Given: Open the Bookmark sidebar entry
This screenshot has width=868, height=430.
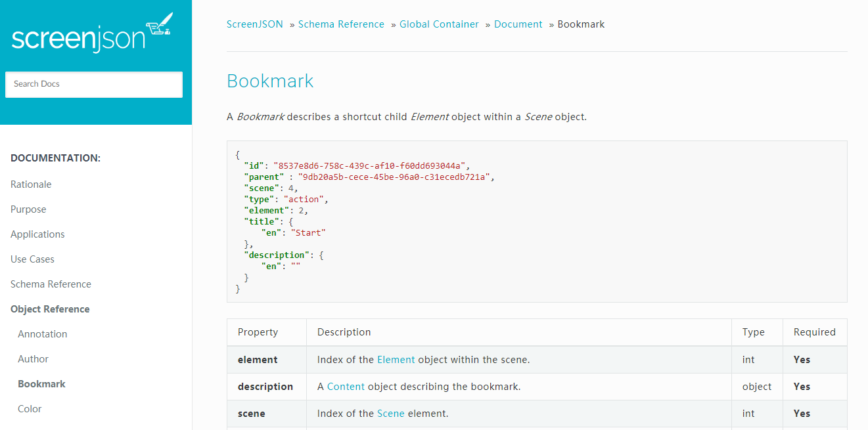Looking at the screenshot, I should 41,383.
